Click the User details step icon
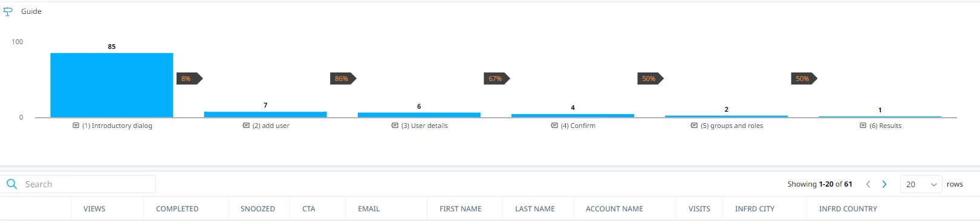Image resolution: width=980 pixels, height=224 pixels. pyautogui.click(x=395, y=126)
